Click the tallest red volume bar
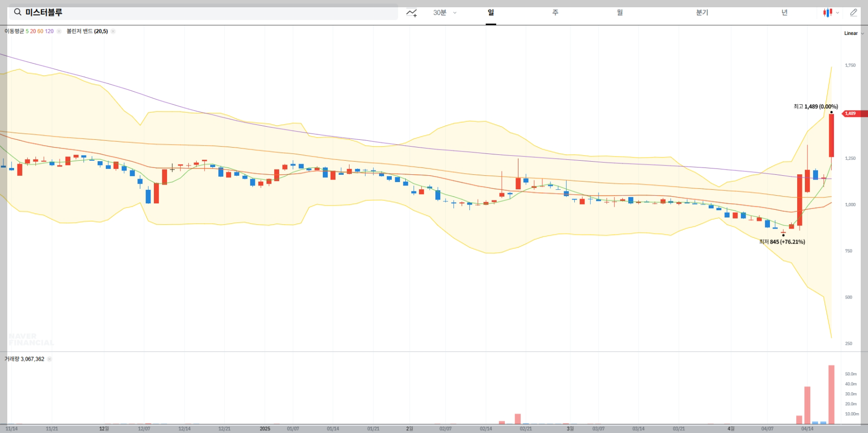Image resolution: width=868 pixels, height=433 pixels. tap(831, 395)
